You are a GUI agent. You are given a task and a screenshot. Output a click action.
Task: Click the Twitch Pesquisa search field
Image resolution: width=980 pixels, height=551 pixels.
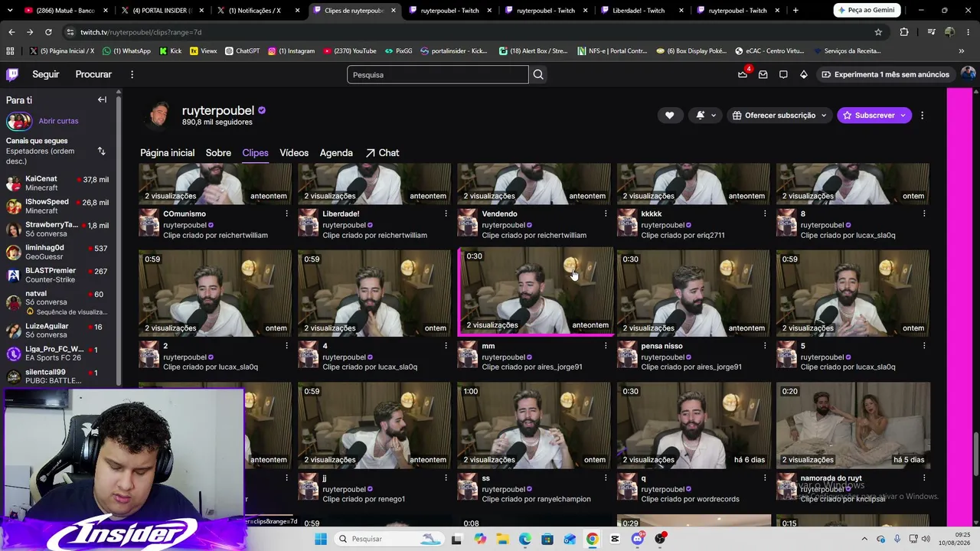point(438,74)
